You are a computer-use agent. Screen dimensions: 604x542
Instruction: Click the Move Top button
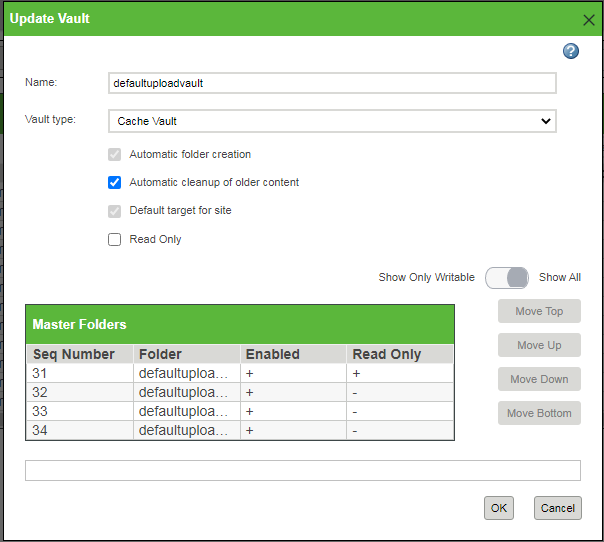[539, 311]
